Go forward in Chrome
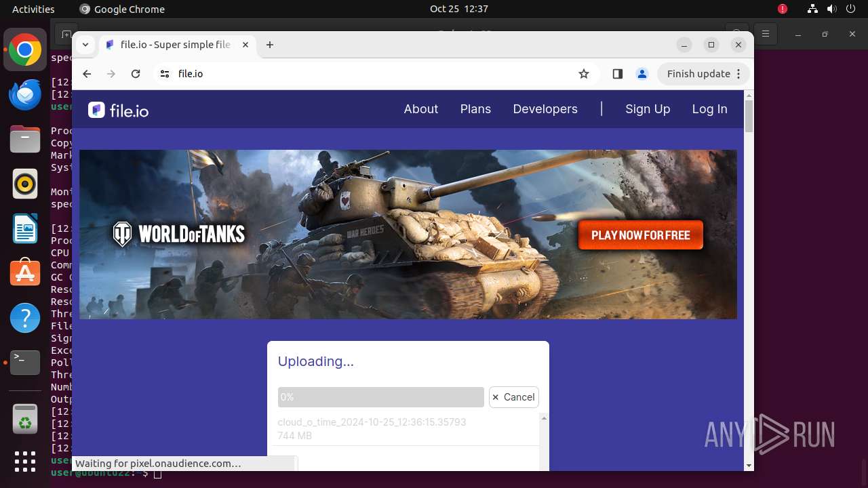868x488 pixels. tap(111, 74)
